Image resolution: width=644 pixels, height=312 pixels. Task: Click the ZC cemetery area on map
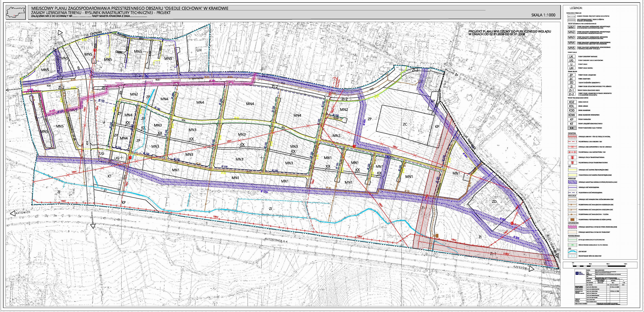[405, 124]
